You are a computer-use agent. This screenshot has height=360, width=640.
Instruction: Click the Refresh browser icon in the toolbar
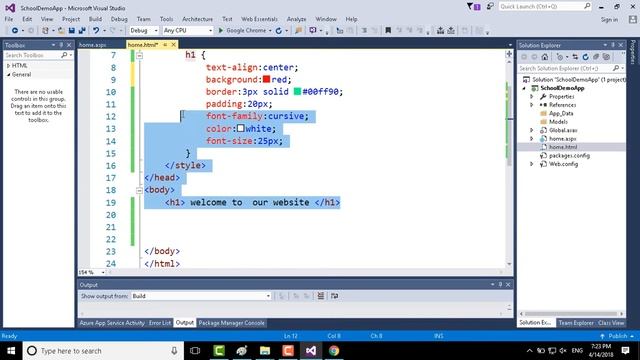[x=279, y=31]
